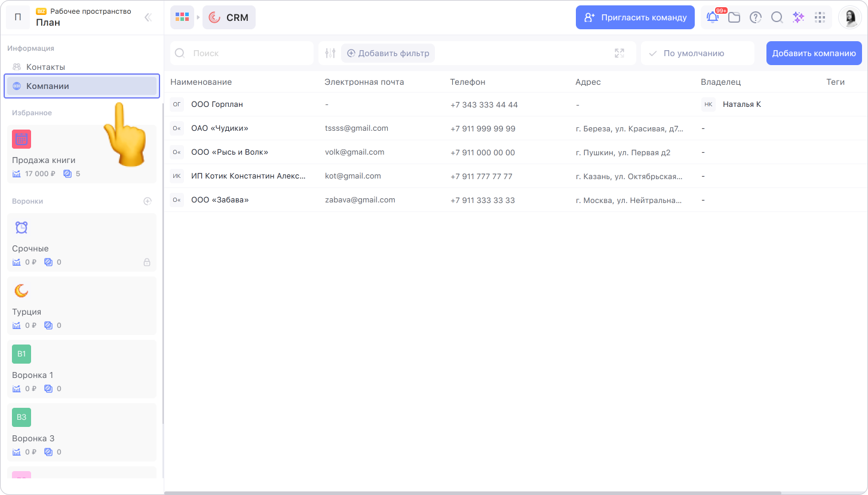Click the colorful modules icon in breadcrumb

coord(182,17)
